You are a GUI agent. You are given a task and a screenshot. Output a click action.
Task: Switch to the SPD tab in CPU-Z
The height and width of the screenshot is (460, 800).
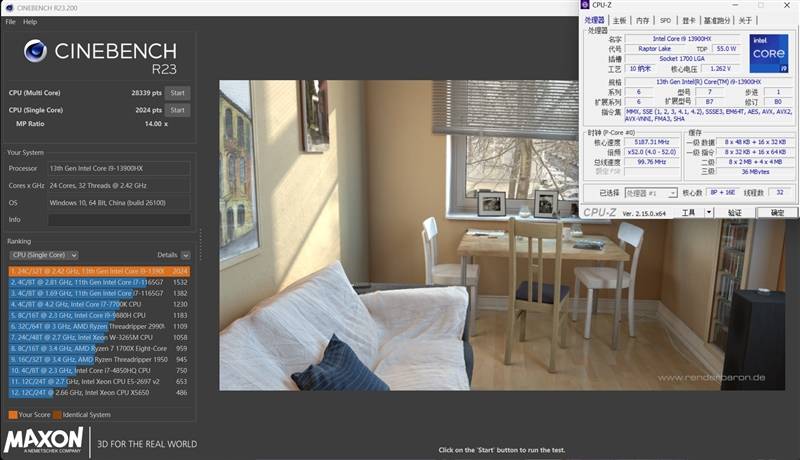[665, 20]
